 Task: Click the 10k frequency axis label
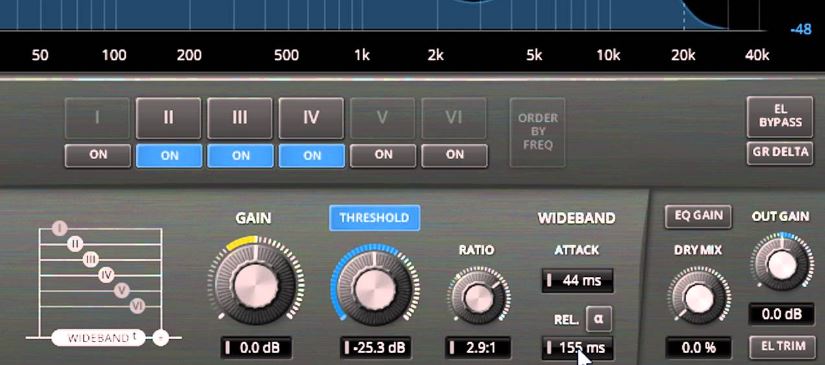click(x=608, y=55)
